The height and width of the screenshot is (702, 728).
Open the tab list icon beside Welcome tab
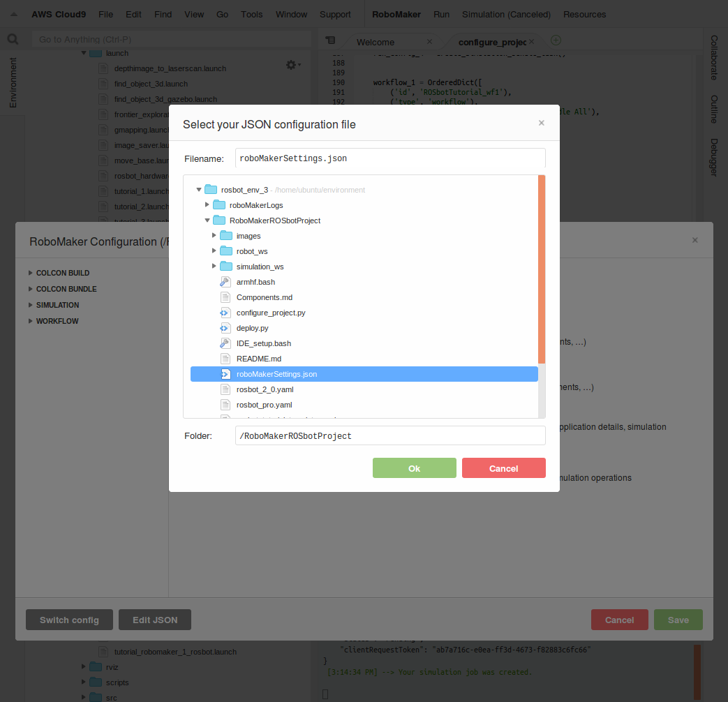pyautogui.click(x=330, y=40)
